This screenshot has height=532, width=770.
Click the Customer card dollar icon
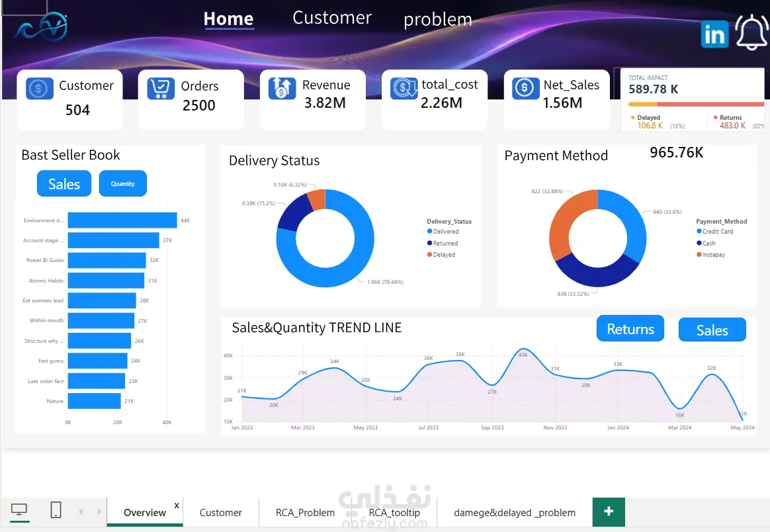(39, 89)
